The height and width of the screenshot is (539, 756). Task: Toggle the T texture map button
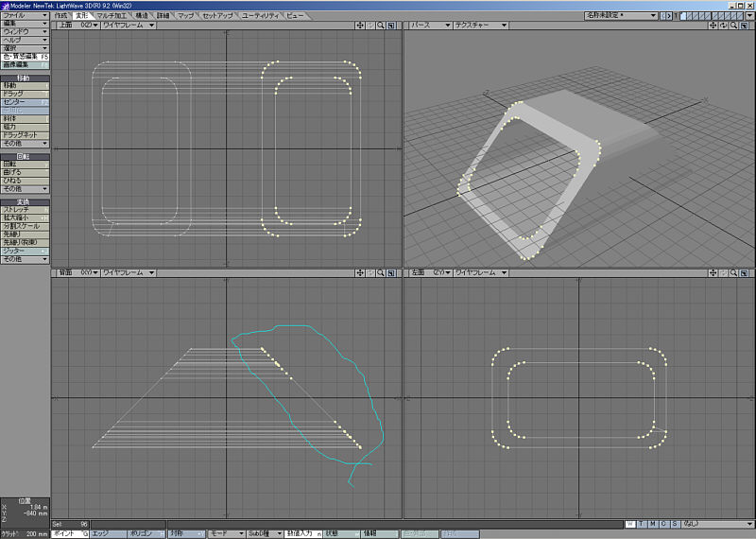click(642, 523)
